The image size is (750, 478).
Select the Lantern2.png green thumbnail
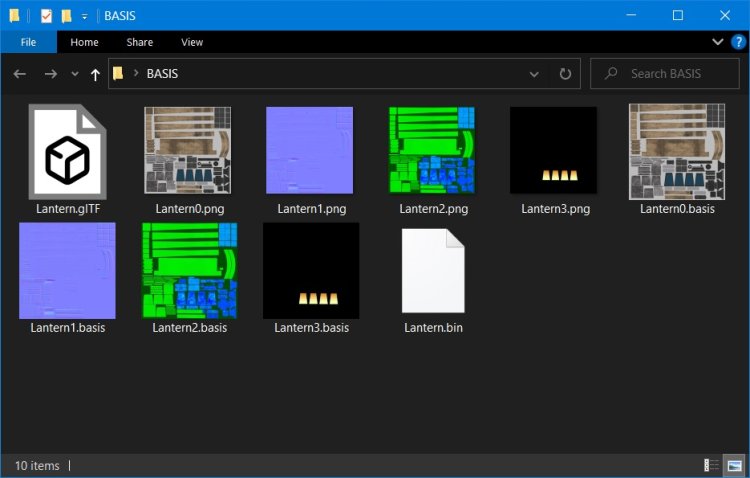tap(432, 150)
